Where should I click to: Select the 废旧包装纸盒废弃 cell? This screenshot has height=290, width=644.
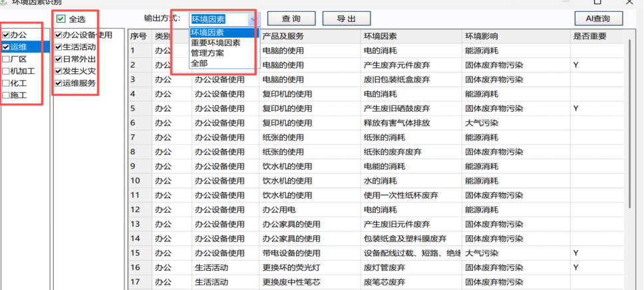pos(411,80)
